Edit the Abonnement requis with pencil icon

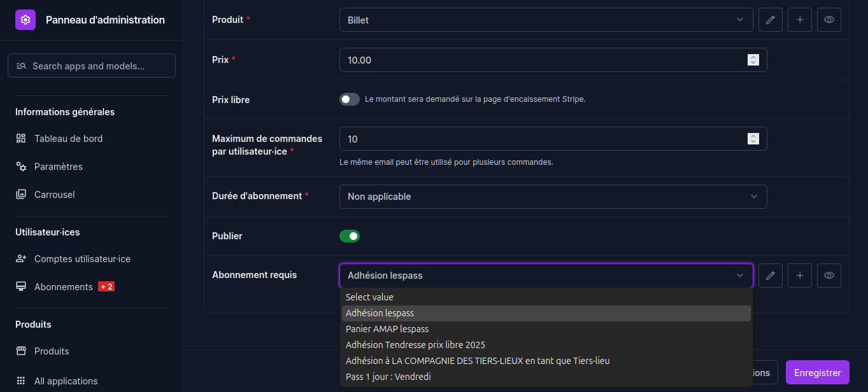coord(770,276)
